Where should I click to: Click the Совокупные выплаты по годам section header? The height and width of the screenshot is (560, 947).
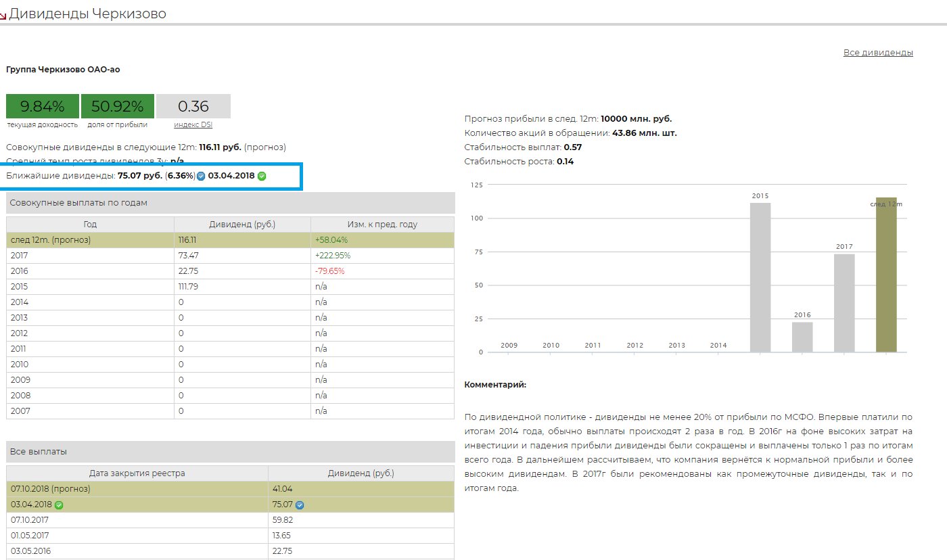pyautogui.click(x=230, y=203)
